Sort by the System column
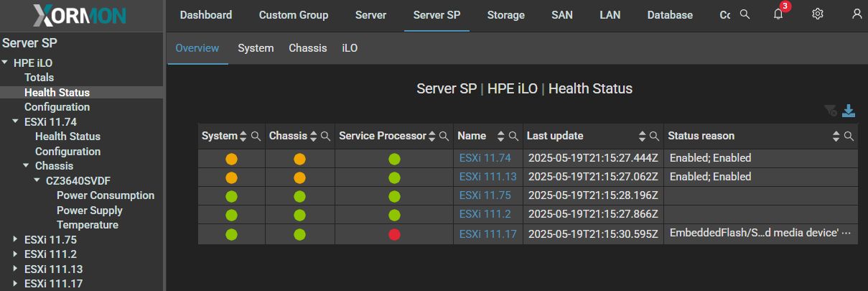 click(243, 136)
